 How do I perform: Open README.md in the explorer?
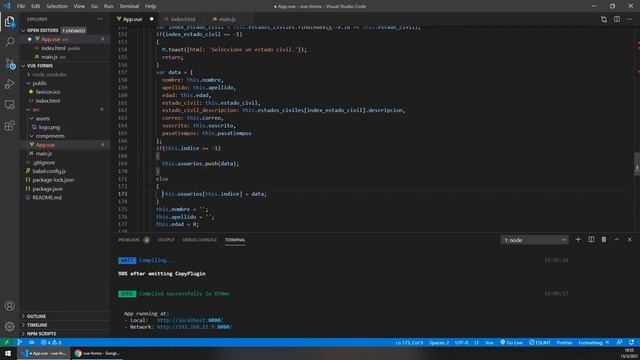(x=47, y=197)
